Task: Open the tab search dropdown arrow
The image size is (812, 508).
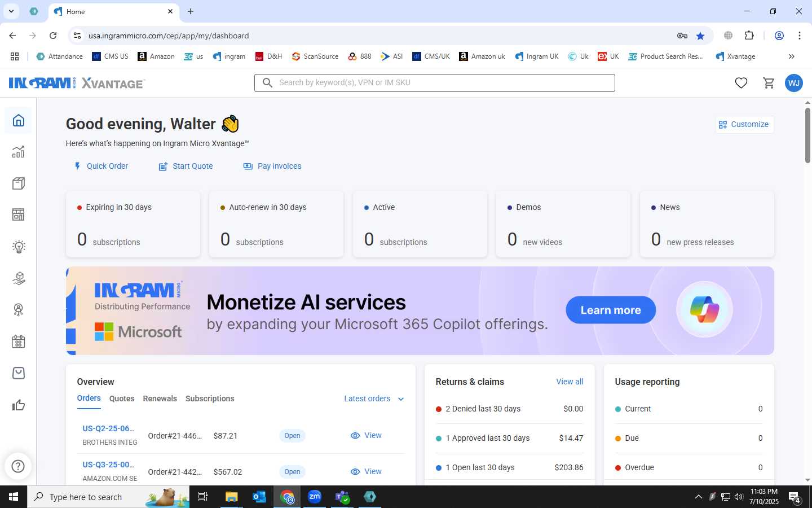Action: (x=11, y=11)
